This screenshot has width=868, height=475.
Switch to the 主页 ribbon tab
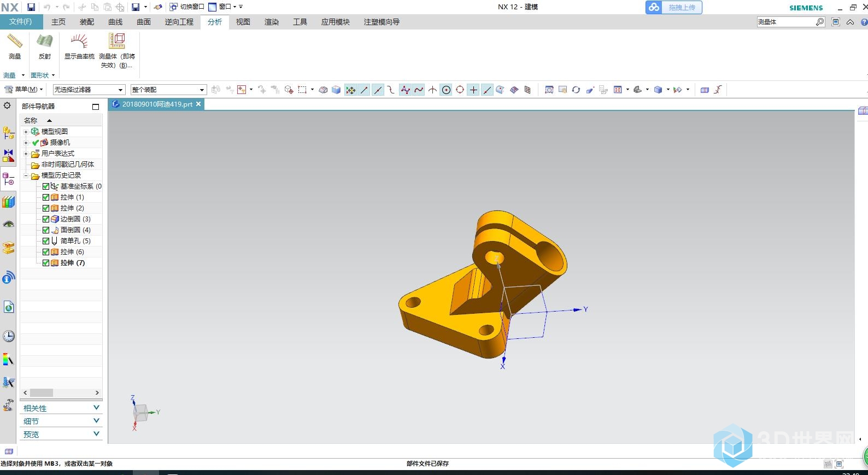pos(58,22)
